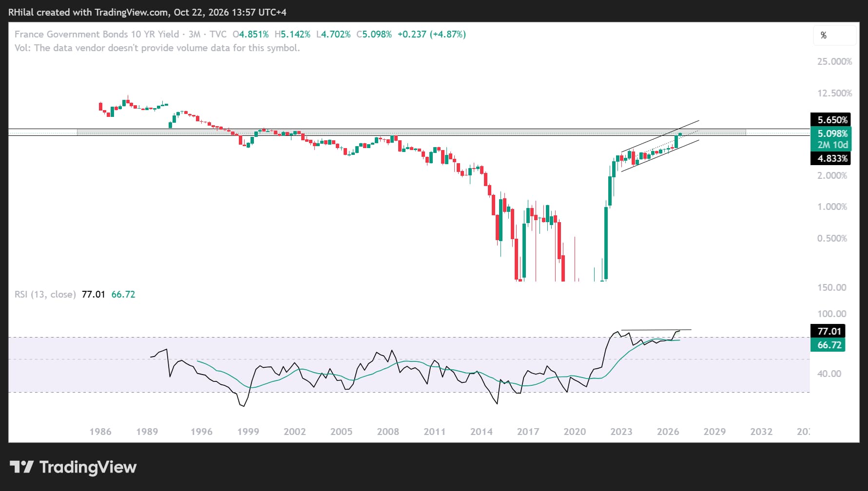Click the 25.000% price scale label
Screen dimensions: 868x491
pyautogui.click(x=834, y=61)
